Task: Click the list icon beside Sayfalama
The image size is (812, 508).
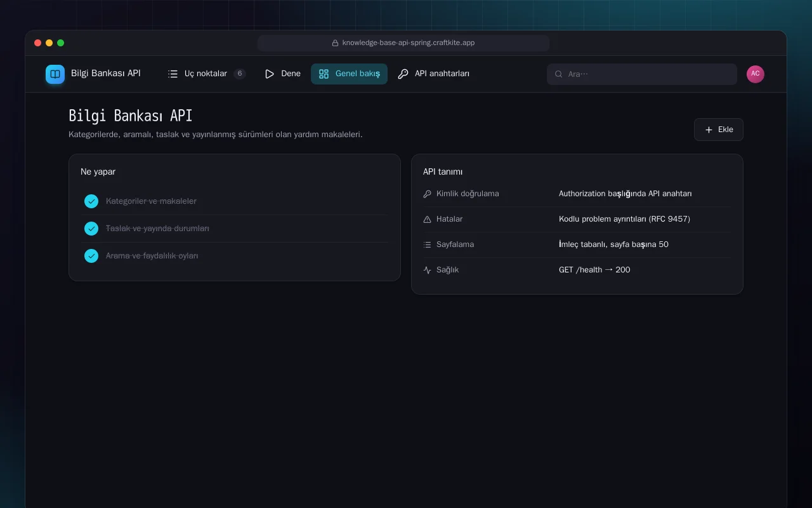Action: pyautogui.click(x=427, y=244)
